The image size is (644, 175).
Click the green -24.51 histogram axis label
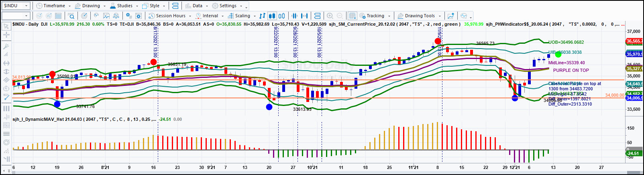(x=633, y=153)
